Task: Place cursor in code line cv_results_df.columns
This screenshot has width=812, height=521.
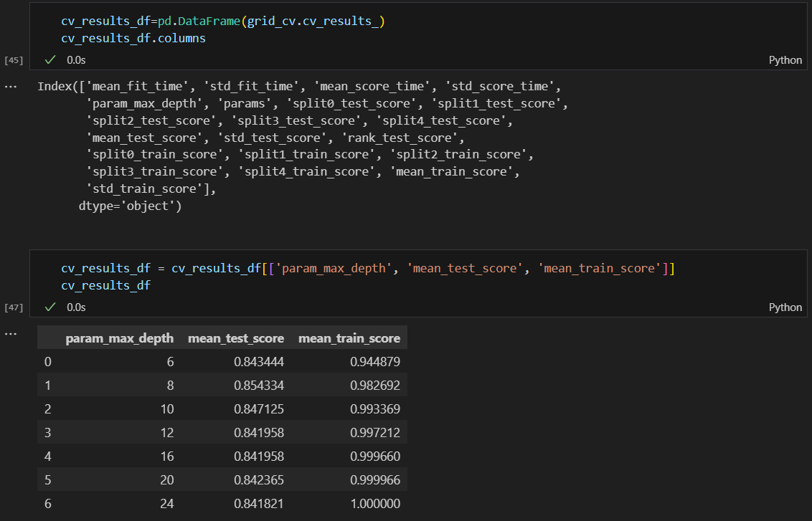Action: tap(133, 38)
